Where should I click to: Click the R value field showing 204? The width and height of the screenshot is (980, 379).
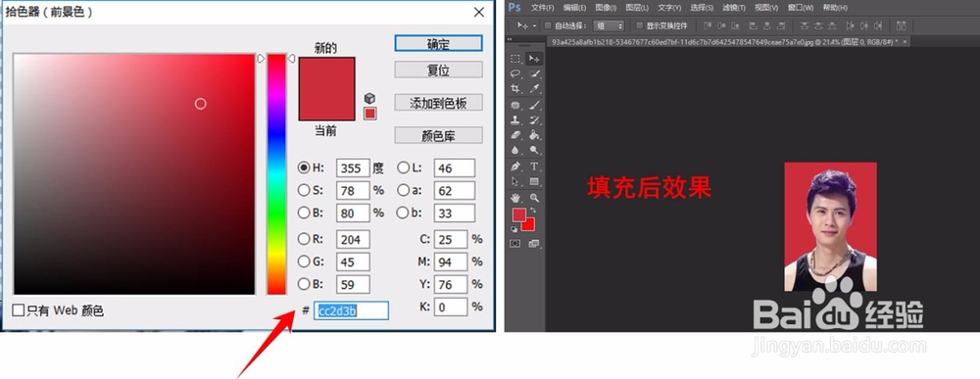pyautogui.click(x=353, y=239)
